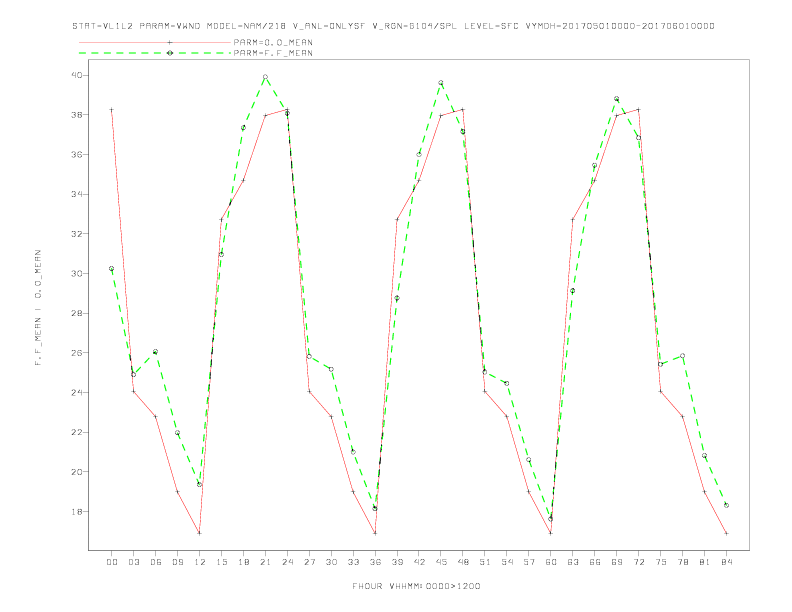
Task: Click the red plus data point at hour 09
Action: [177, 491]
